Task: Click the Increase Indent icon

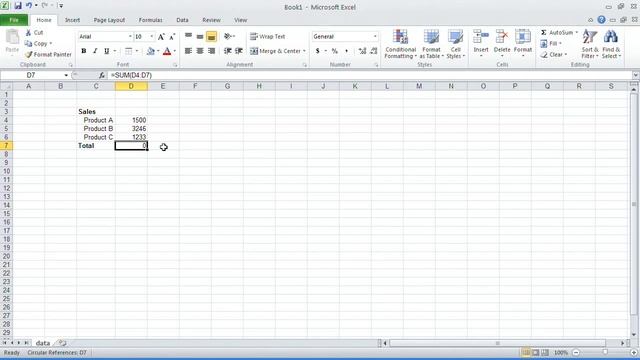Action: (239, 51)
